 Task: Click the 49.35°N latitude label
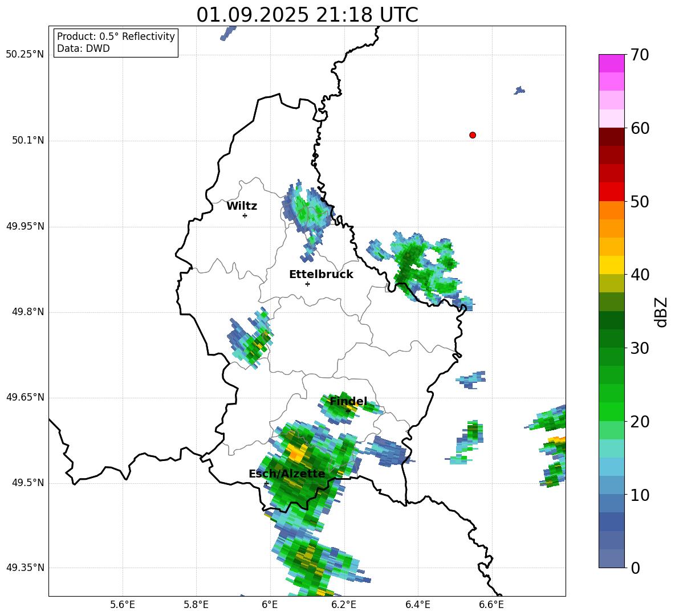(25, 568)
